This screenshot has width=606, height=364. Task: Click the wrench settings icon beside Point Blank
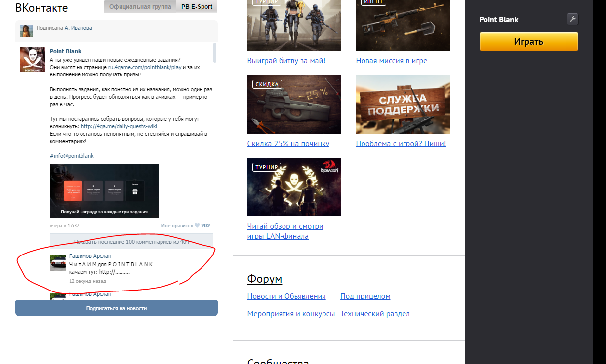572,19
